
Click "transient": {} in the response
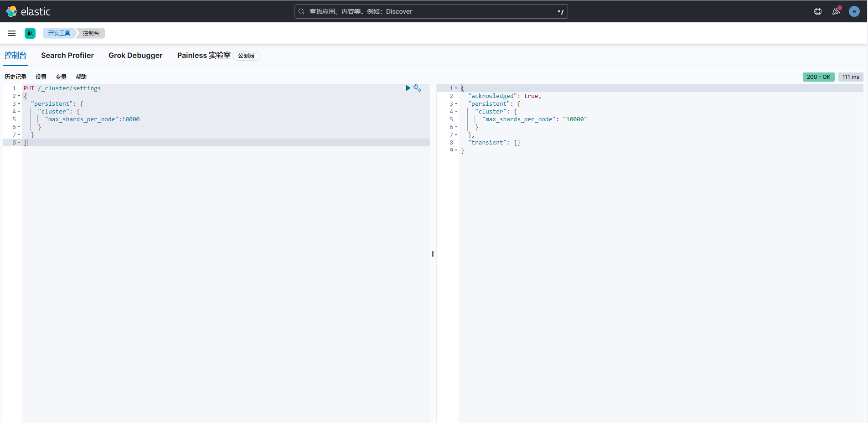point(494,143)
